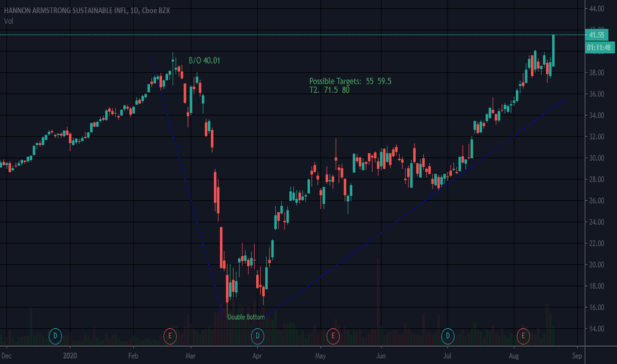Click the 16.00 price scale value

pos(596,307)
